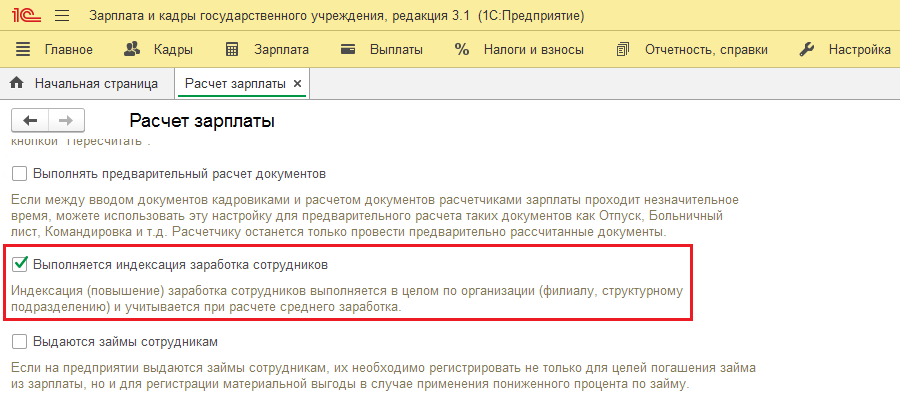Click the Выплаты card icon
The width and height of the screenshot is (900, 402).
coord(347,49)
